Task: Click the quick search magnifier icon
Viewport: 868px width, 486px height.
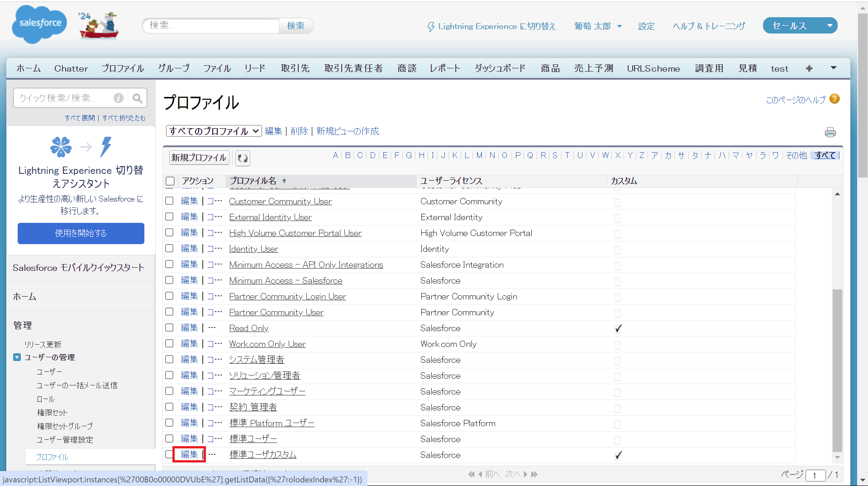Action: point(137,98)
